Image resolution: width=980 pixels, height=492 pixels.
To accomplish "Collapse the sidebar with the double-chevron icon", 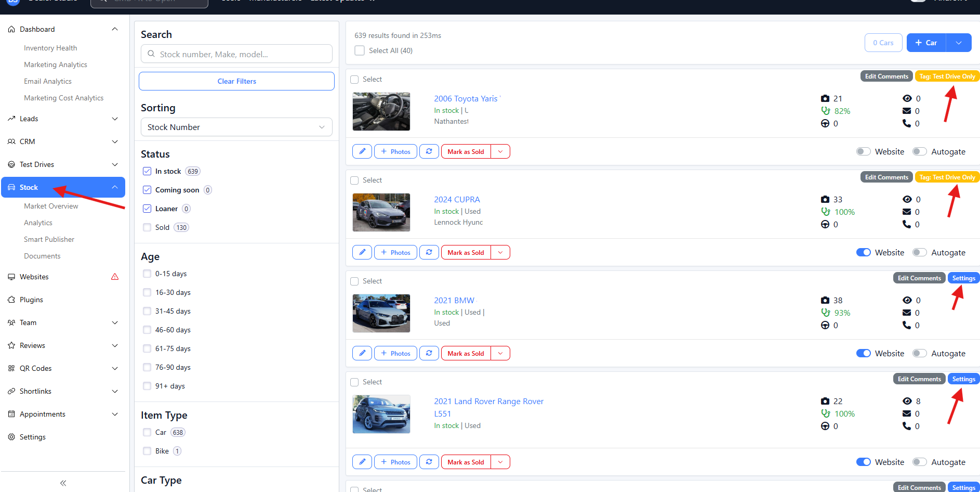I will click(x=63, y=483).
